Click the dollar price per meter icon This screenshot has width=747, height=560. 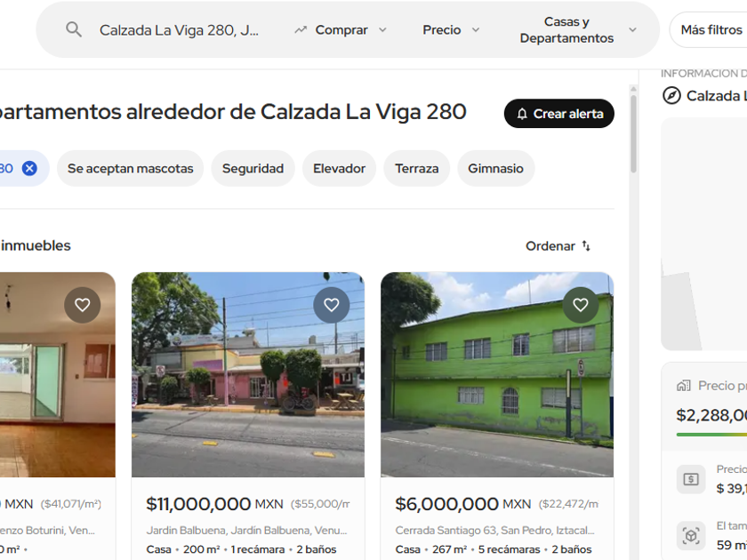[x=691, y=479]
